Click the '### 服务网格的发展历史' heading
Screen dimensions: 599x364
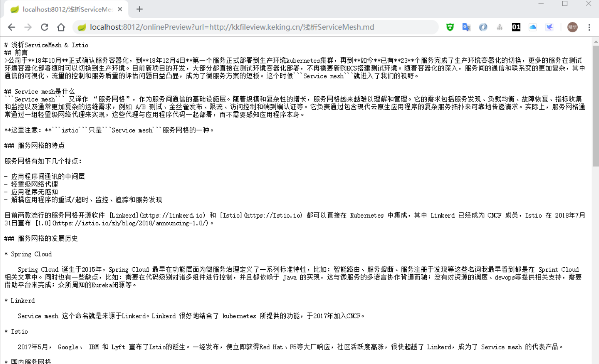tap(41, 238)
